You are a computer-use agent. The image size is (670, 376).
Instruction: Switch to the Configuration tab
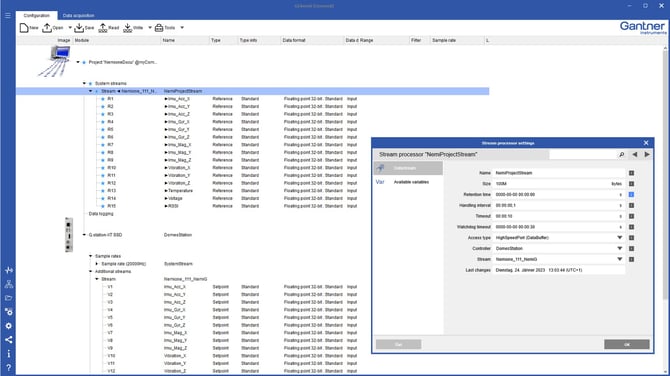click(37, 15)
